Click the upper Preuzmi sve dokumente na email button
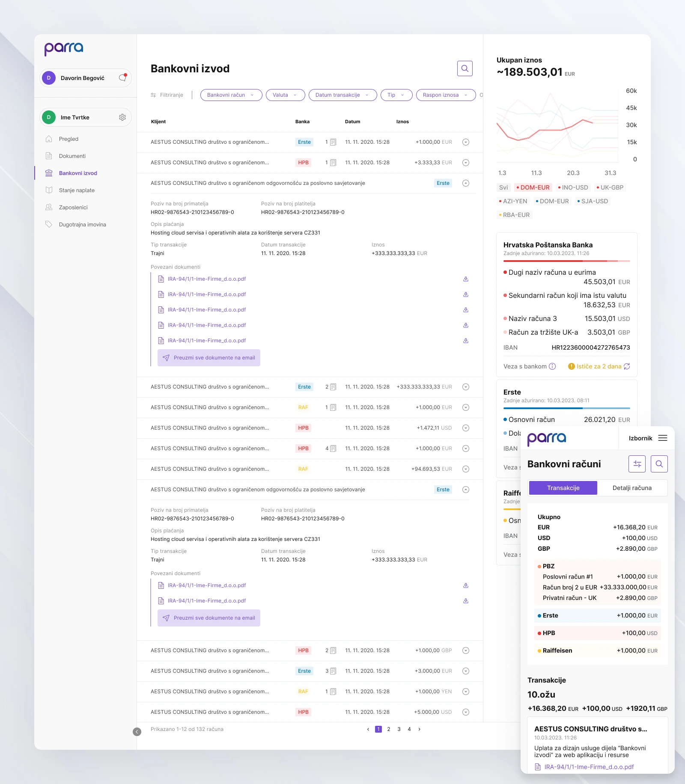 point(209,358)
